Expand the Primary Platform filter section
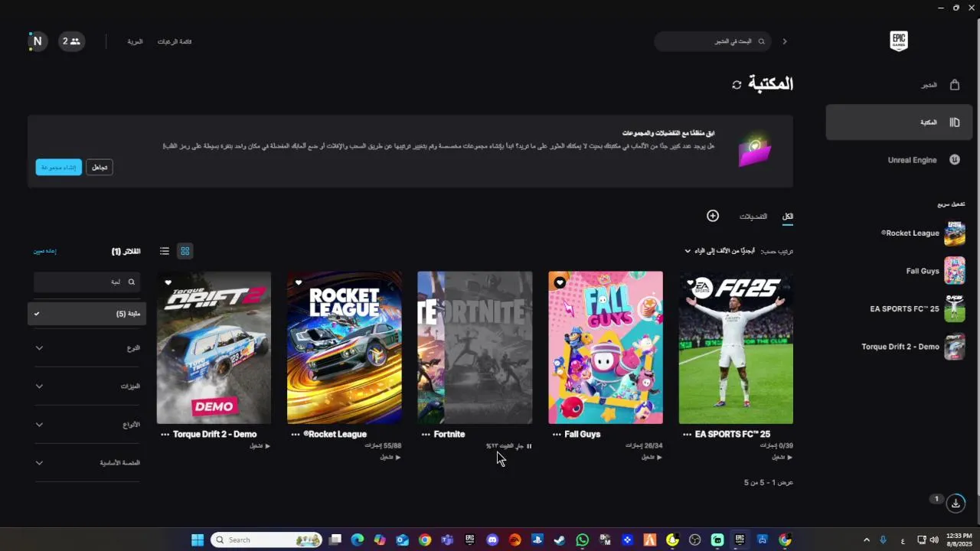 pyautogui.click(x=87, y=463)
